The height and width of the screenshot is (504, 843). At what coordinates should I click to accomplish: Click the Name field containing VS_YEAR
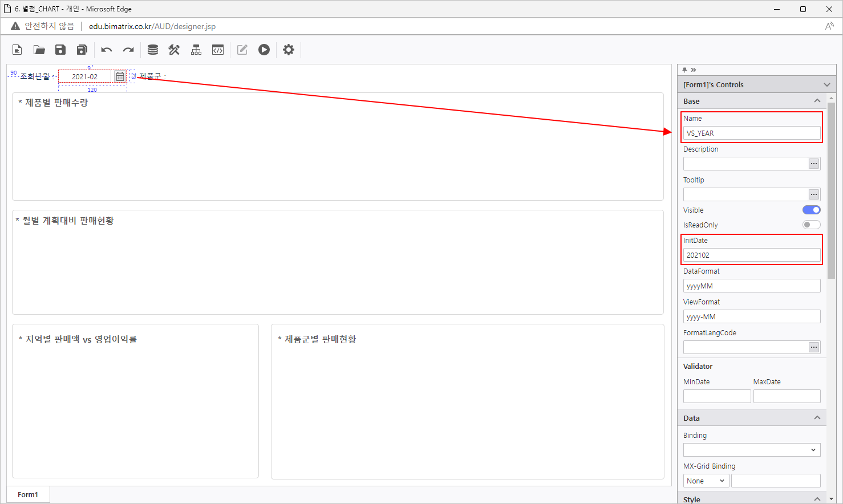tap(752, 133)
